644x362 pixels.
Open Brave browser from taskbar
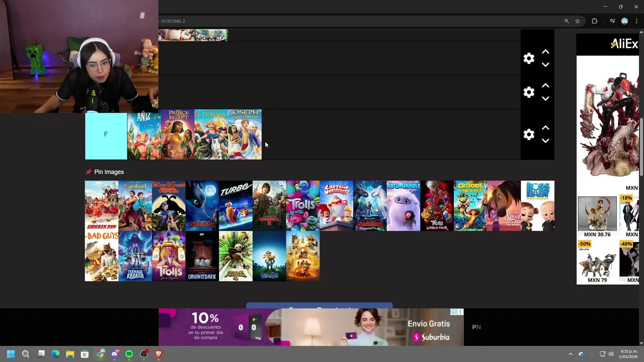click(159, 354)
